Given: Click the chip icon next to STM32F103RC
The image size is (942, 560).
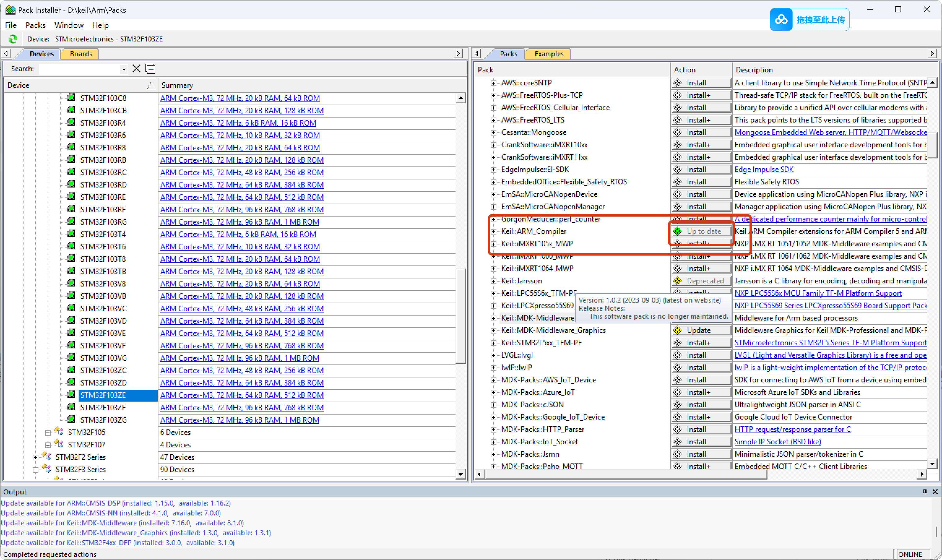Looking at the screenshot, I should 71,172.
